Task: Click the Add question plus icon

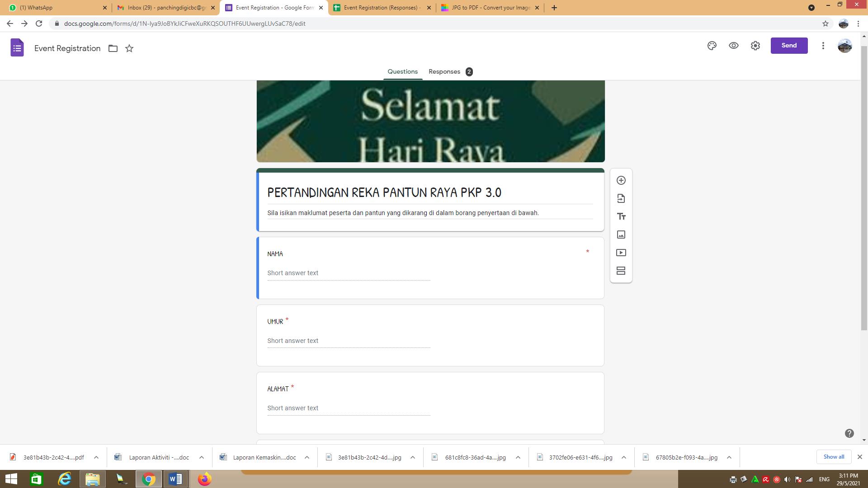Action: pos(621,180)
